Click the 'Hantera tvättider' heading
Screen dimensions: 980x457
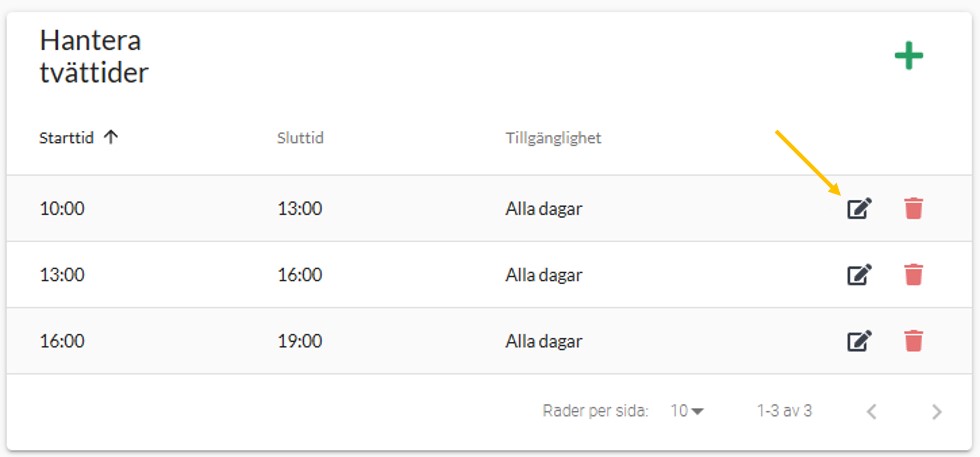[94, 56]
